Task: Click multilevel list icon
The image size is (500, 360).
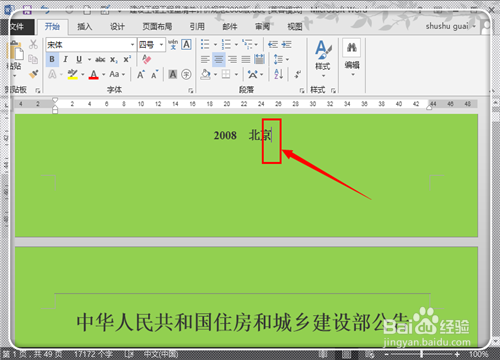Action: tap(247, 44)
